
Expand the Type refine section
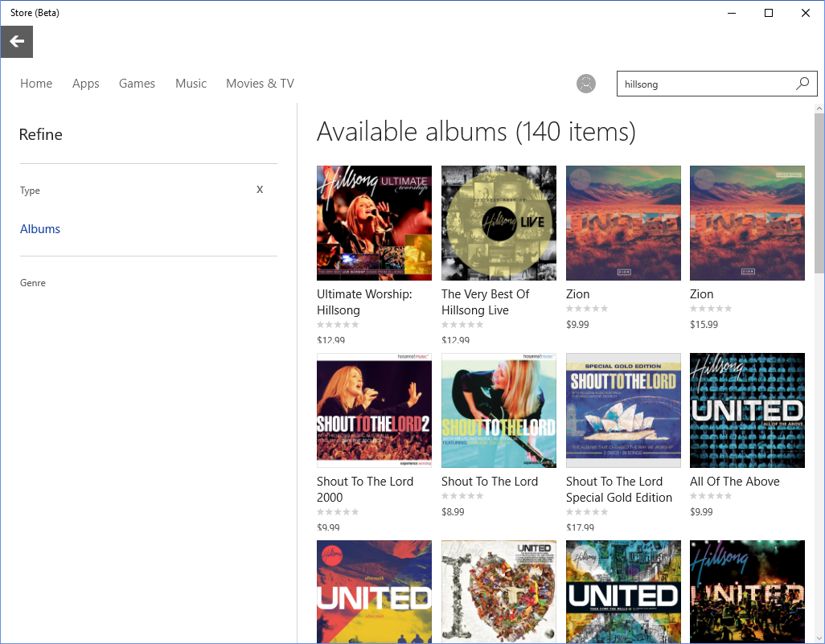tap(30, 190)
